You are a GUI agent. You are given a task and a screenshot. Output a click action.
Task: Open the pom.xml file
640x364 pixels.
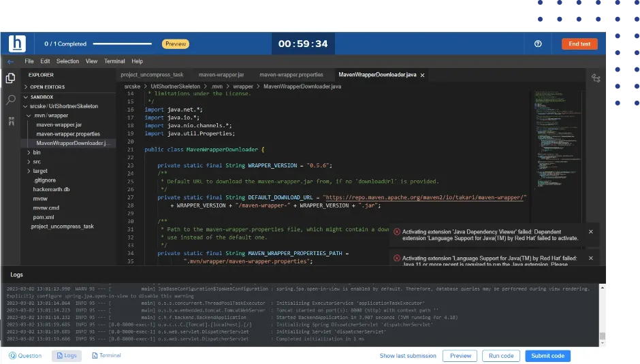pos(44,217)
